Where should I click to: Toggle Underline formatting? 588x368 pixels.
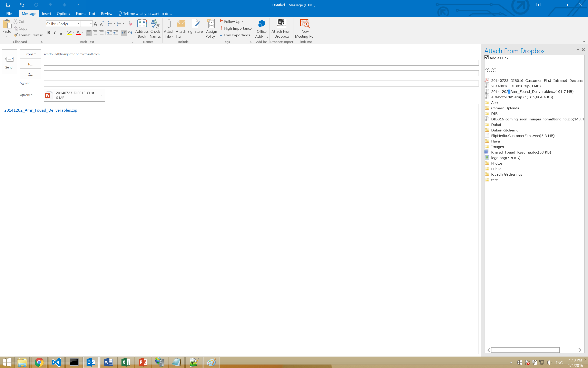[x=61, y=33]
